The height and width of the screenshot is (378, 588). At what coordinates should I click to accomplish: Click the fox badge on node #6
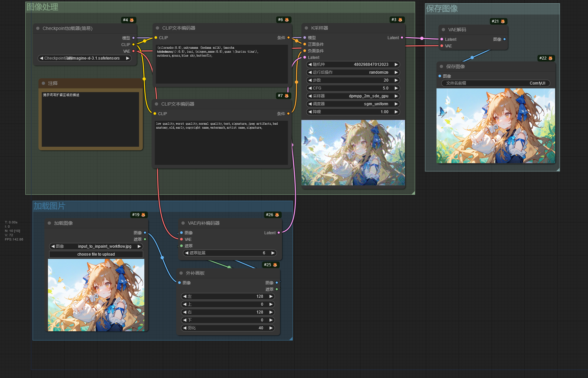tap(287, 20)
